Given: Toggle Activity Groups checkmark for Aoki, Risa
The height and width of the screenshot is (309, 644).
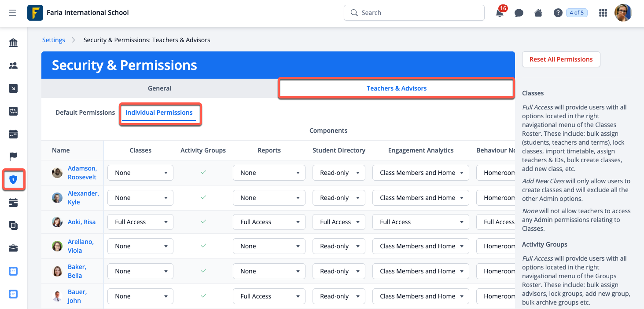Looking at the screenshot, I should pyautogui.click(x=203, y=222).
